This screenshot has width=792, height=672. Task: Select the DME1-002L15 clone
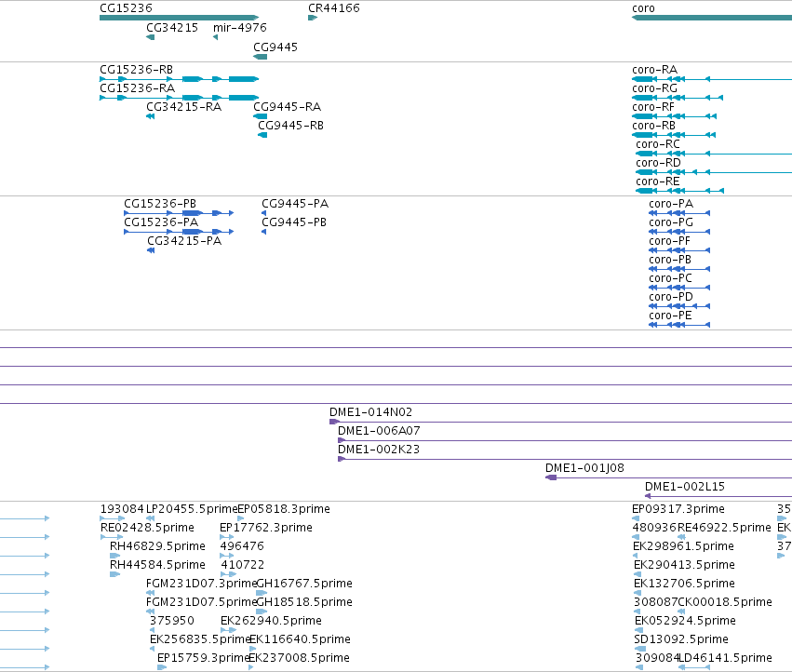coord(718,496)
